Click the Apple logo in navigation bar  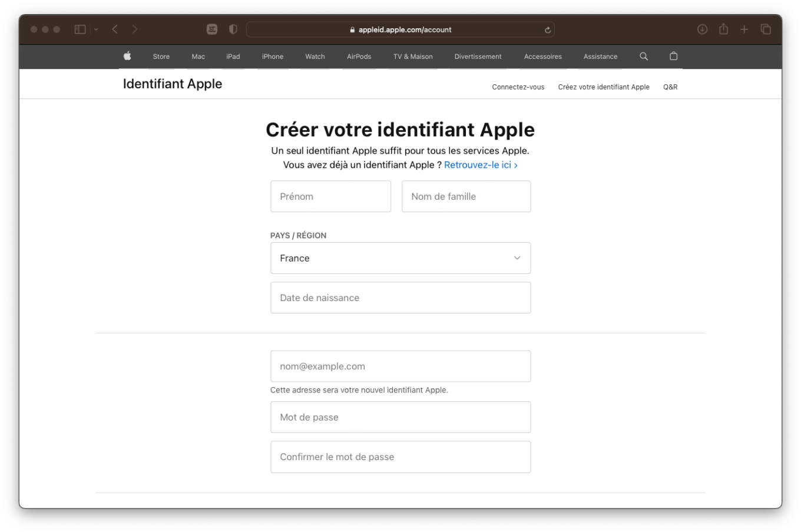click(127, 56)
